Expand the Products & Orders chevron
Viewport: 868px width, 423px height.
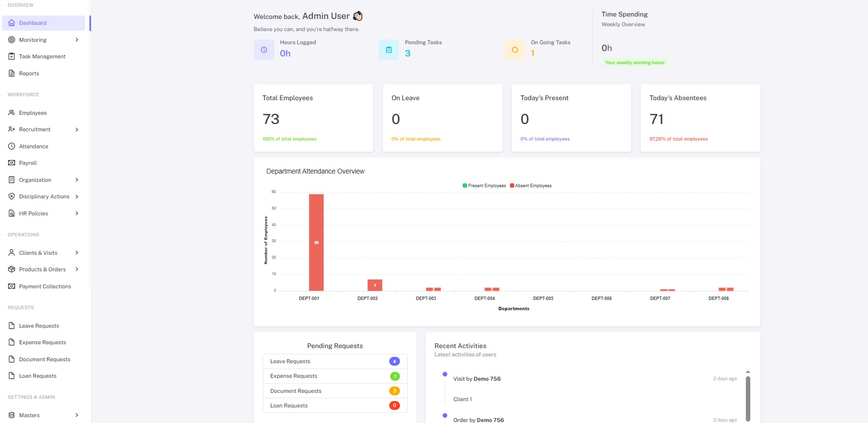click(x=77, y=269)
